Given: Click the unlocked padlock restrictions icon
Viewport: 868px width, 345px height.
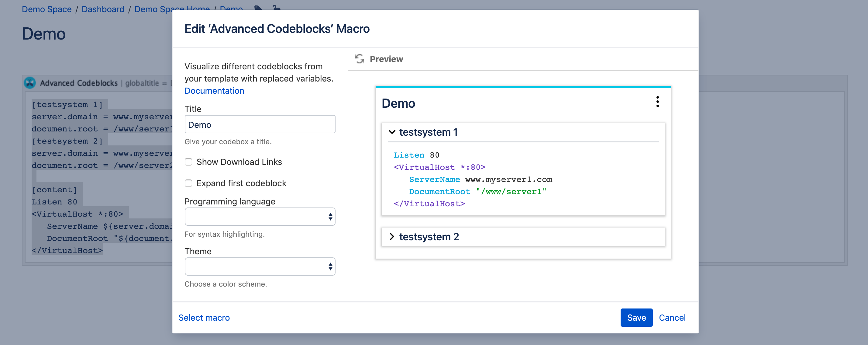Looking at the screenshot, I should (x=276, y=8).
